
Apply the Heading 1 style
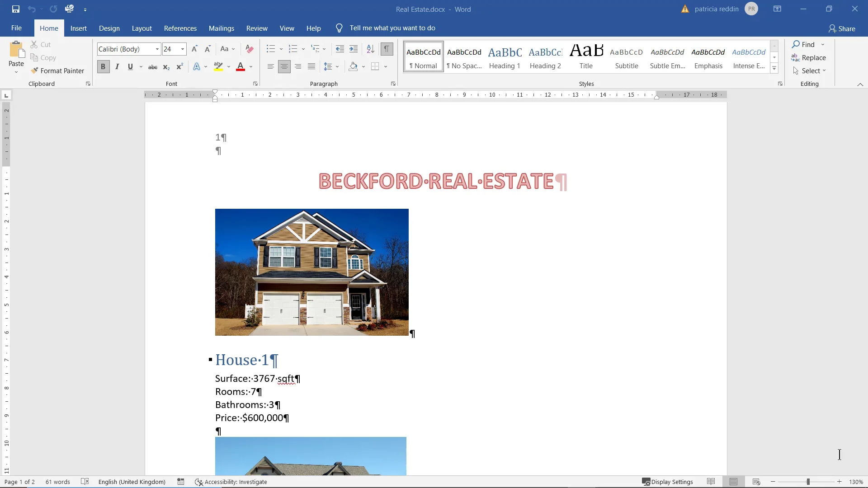click(x=505, y=56)
